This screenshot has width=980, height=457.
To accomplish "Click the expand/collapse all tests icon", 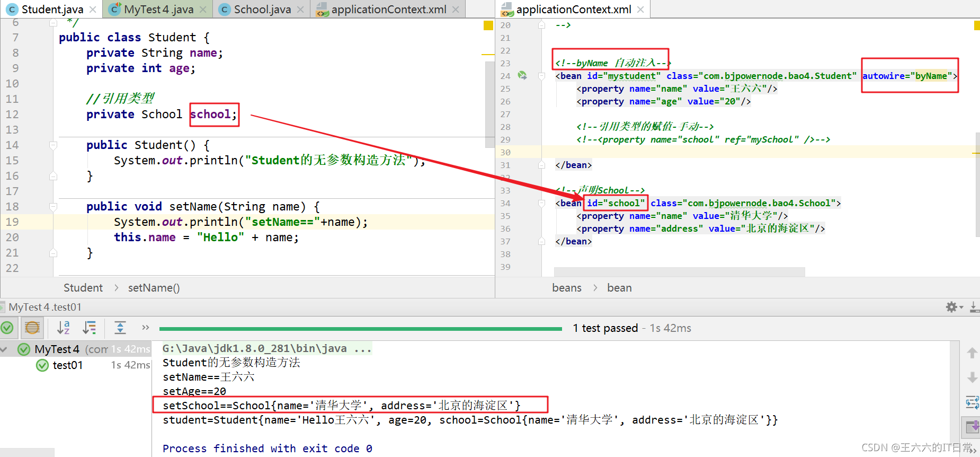I will pyautogui.click(x=120, y=328).
